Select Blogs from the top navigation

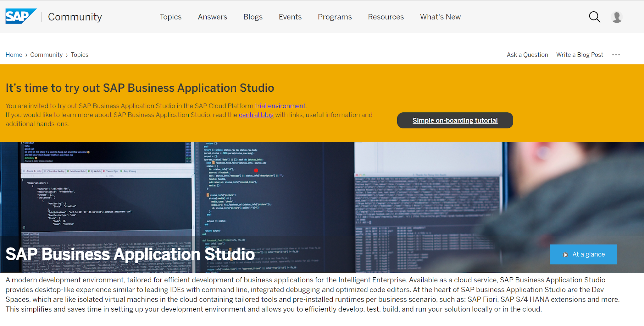point(253,17)
